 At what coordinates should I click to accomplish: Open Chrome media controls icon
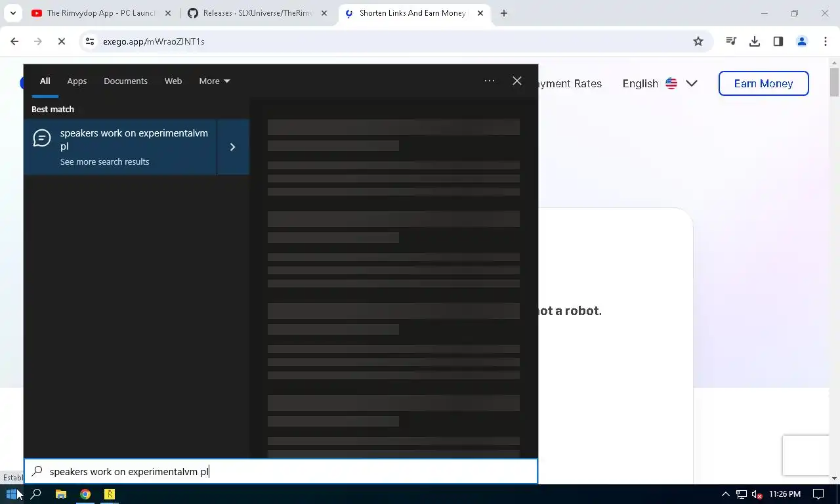(731, 41)
